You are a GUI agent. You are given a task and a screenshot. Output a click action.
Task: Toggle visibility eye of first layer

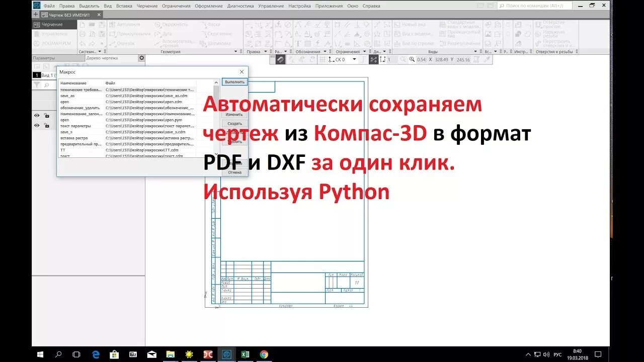[37, 115]
